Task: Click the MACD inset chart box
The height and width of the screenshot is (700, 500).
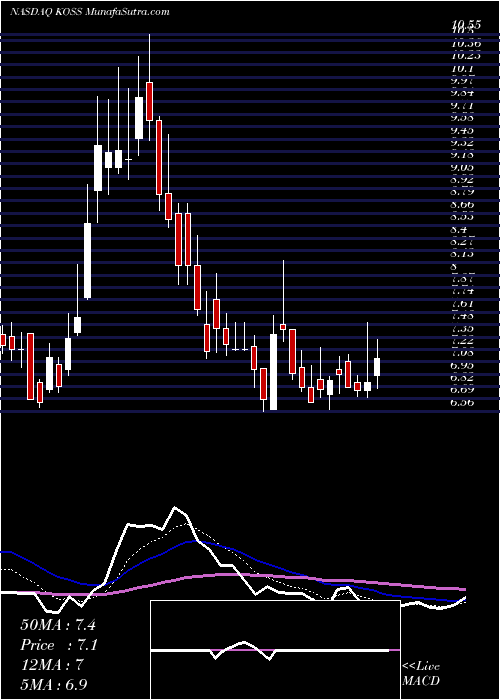Action: coord(275,650)
